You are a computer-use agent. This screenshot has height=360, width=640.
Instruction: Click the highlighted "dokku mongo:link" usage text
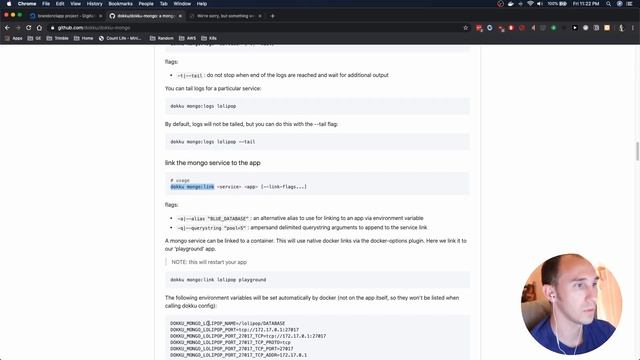(192, 187)
